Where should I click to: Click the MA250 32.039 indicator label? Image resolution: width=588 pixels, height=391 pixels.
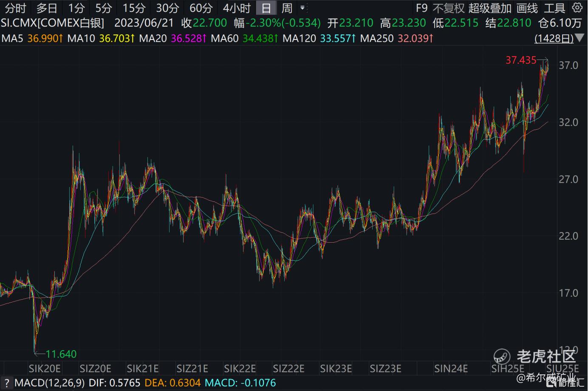(x=397, y=39)
